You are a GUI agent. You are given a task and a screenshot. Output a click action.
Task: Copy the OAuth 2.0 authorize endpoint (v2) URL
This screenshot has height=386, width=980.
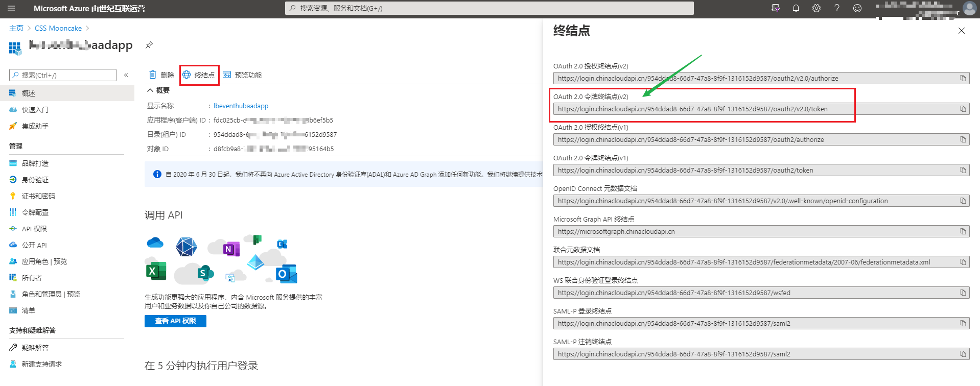(963, 78)
